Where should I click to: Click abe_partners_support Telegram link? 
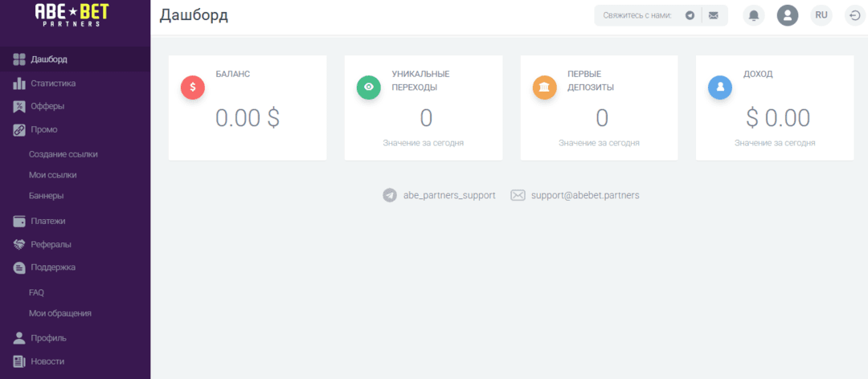pyautogui.click(x=449, y=195)
